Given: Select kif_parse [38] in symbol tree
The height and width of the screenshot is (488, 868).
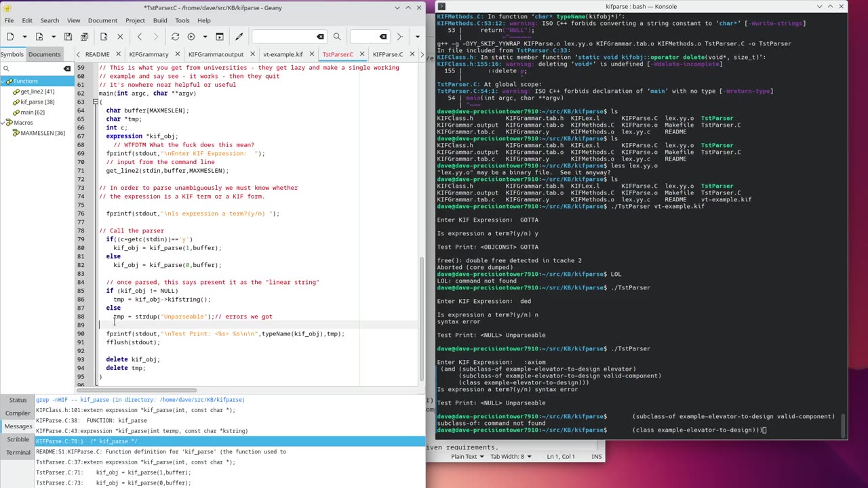Looking at the screenshot, I should pyautogui.click(x=37, y=102).
